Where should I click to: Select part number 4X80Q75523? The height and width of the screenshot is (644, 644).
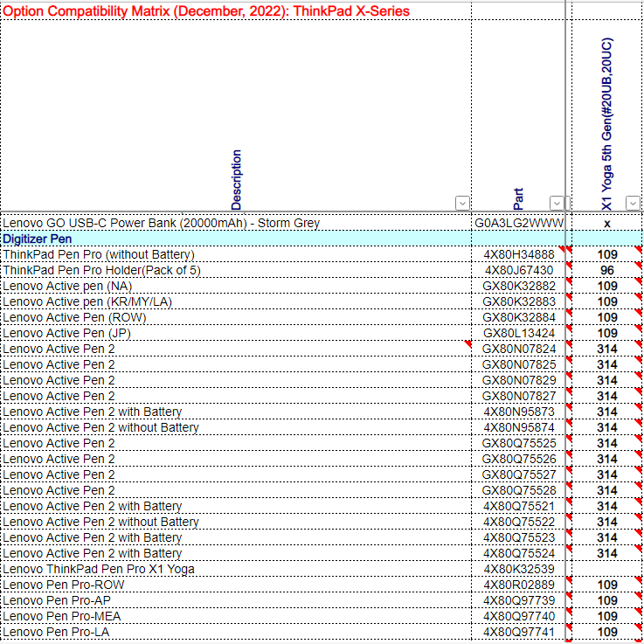point(519,537)
